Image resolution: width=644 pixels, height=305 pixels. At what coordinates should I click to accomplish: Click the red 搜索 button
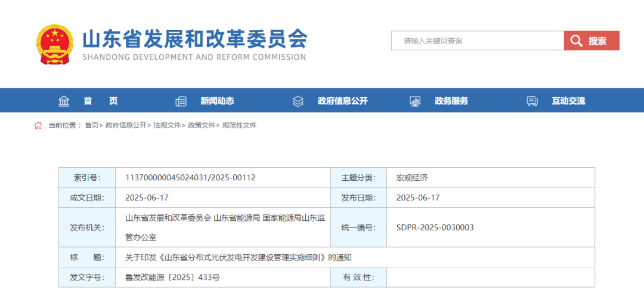point(592,41)
